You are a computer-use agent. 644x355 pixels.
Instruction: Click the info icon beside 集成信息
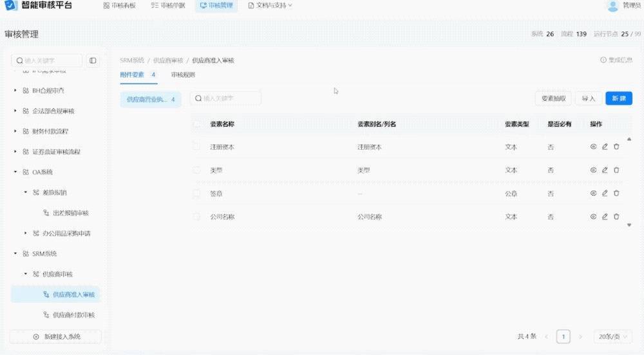[x=603, y=60]
